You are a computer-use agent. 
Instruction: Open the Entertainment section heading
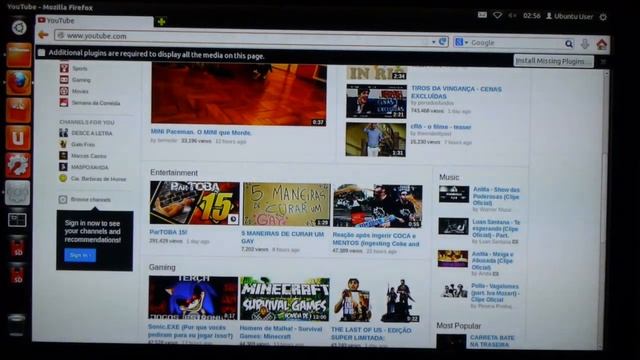click(173, 173)
